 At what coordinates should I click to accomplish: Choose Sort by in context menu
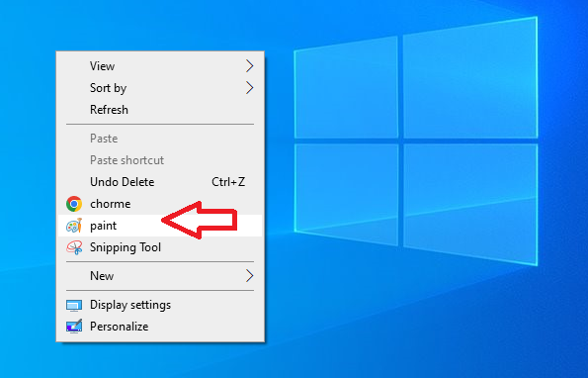[x=160, y=88]
